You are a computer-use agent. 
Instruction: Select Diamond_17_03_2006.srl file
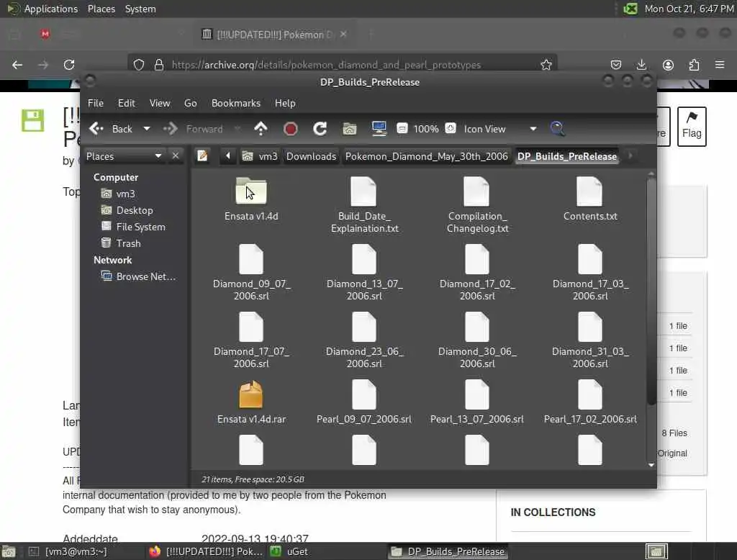click(x=590, y=273)
